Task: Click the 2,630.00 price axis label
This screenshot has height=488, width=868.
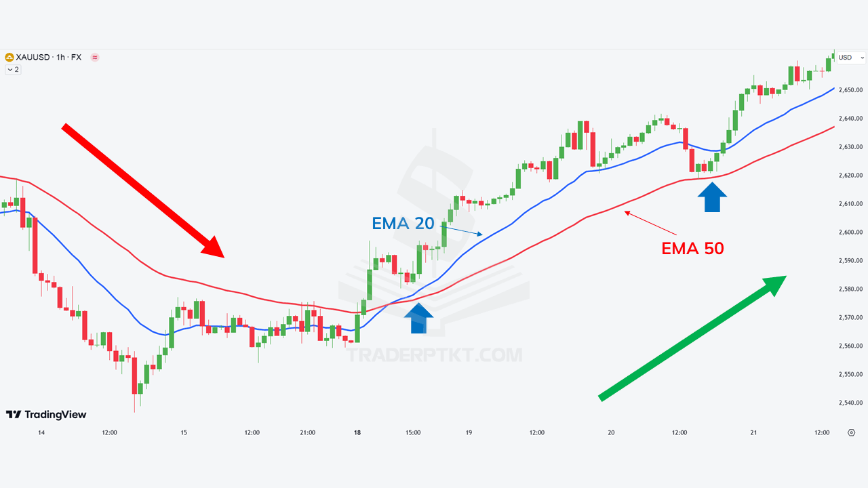Action: pyautogui.click(x=850, y=146)
